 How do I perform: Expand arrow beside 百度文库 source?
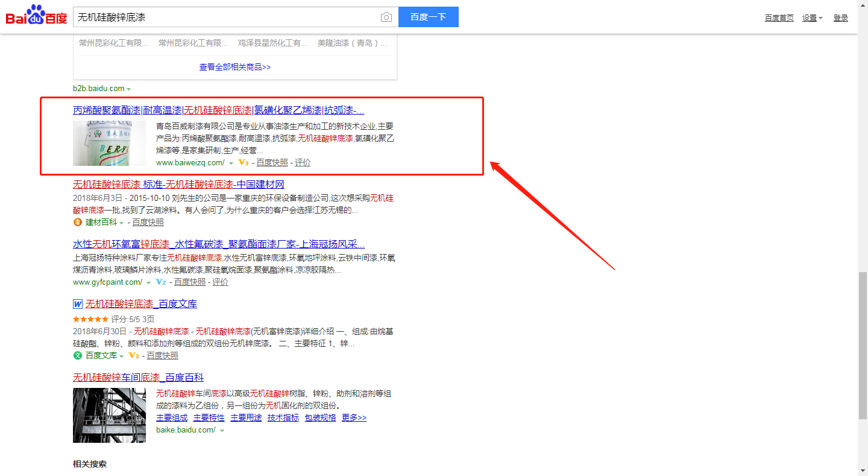(122, 356)
